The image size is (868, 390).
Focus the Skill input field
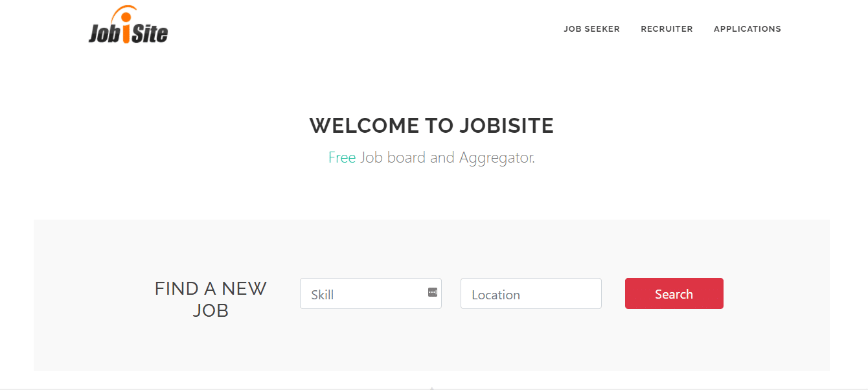(371, 293)
